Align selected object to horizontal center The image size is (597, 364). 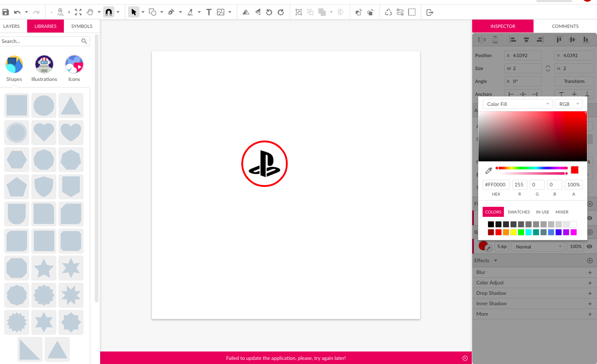pyautogui.click(x=526, y=39)
